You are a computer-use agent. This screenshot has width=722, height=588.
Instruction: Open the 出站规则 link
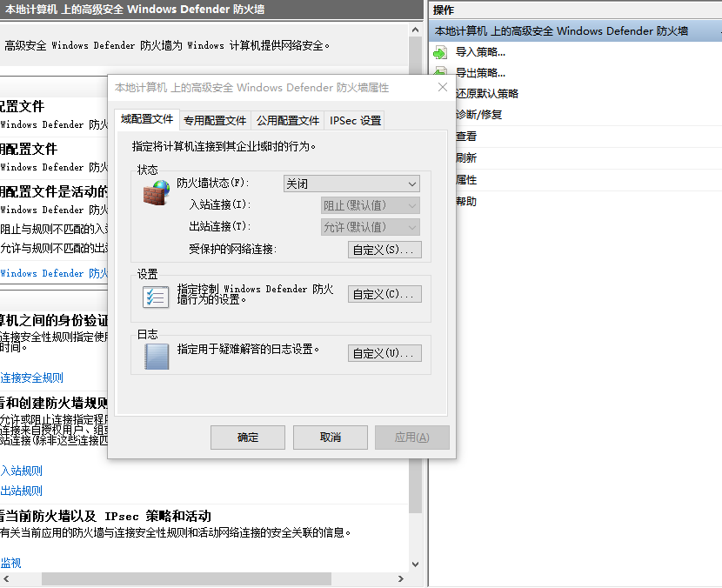click(21, 491)
